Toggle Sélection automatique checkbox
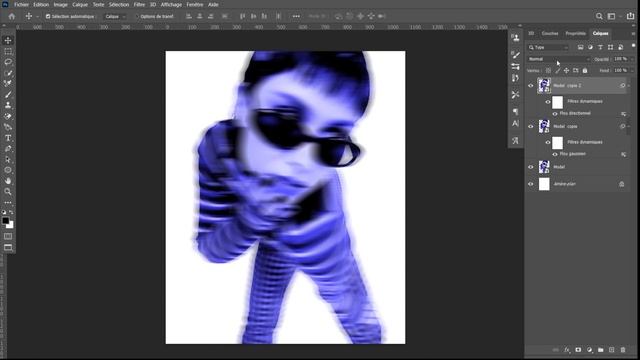The height and width of the screenshot is (360, 640). [x=48, y=16]
